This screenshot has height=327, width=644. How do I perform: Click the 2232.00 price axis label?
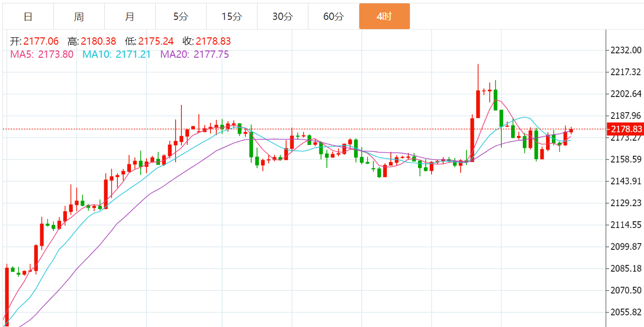pyautogui.click(x=627, y=50)
